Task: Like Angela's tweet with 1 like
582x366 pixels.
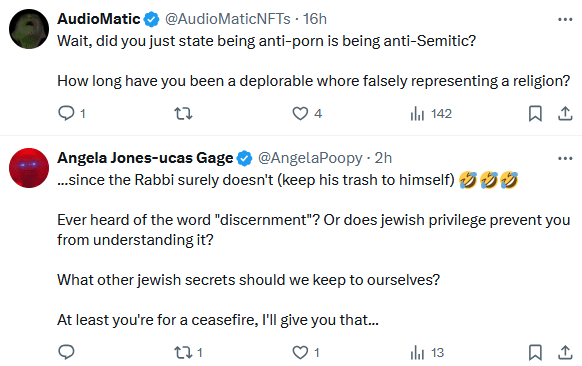Action: (x=300, y=352)
